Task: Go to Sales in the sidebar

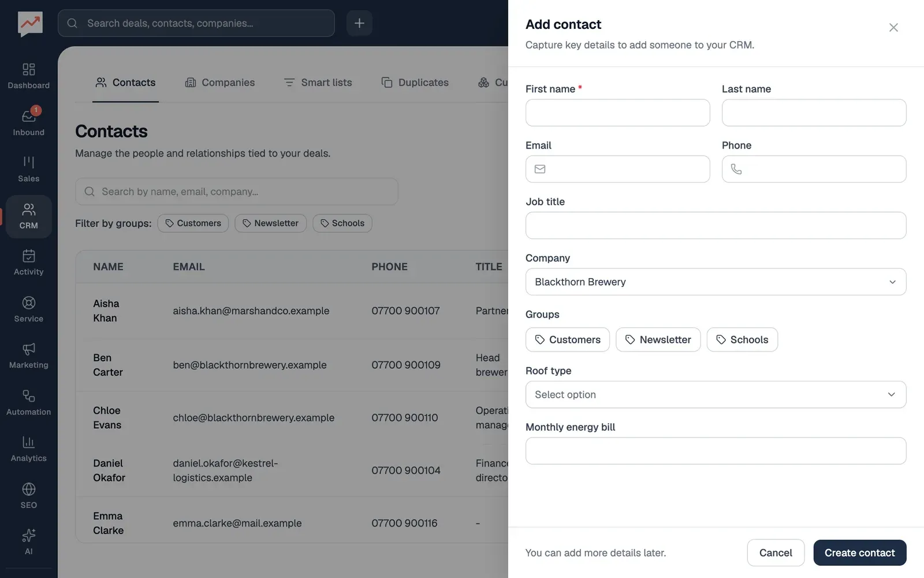Action: point(28,169)
